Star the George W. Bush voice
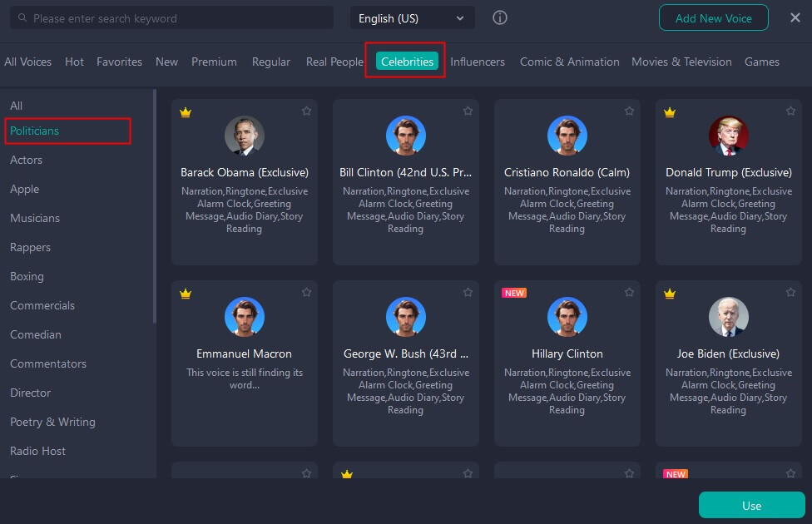Screen dimensions: 812x524 tap(468, 292)
